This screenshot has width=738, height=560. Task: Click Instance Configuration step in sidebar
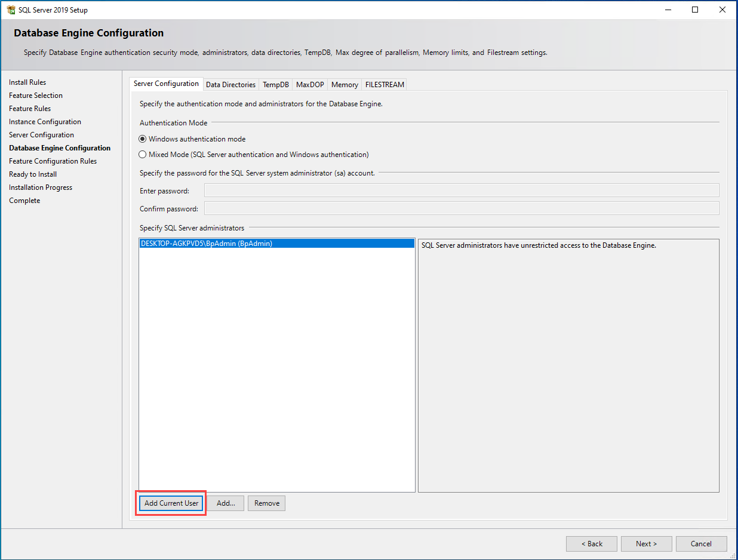pos(45,122)
